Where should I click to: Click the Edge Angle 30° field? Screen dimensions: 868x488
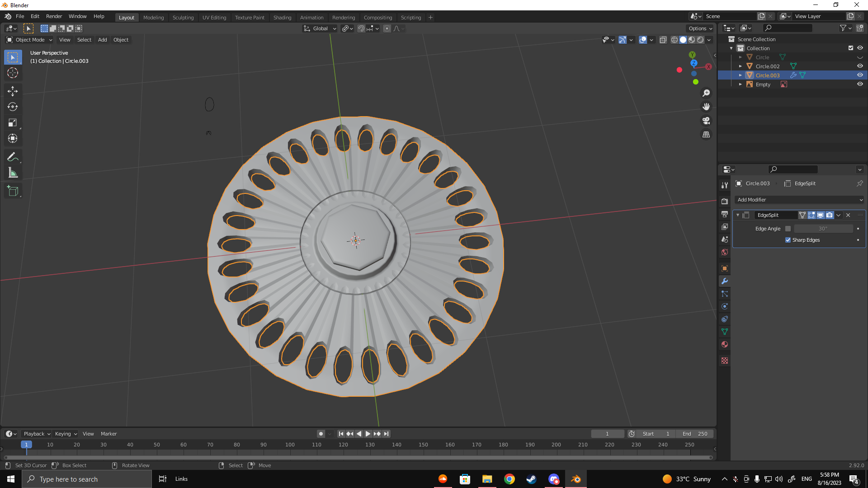(x=823, y=229)
